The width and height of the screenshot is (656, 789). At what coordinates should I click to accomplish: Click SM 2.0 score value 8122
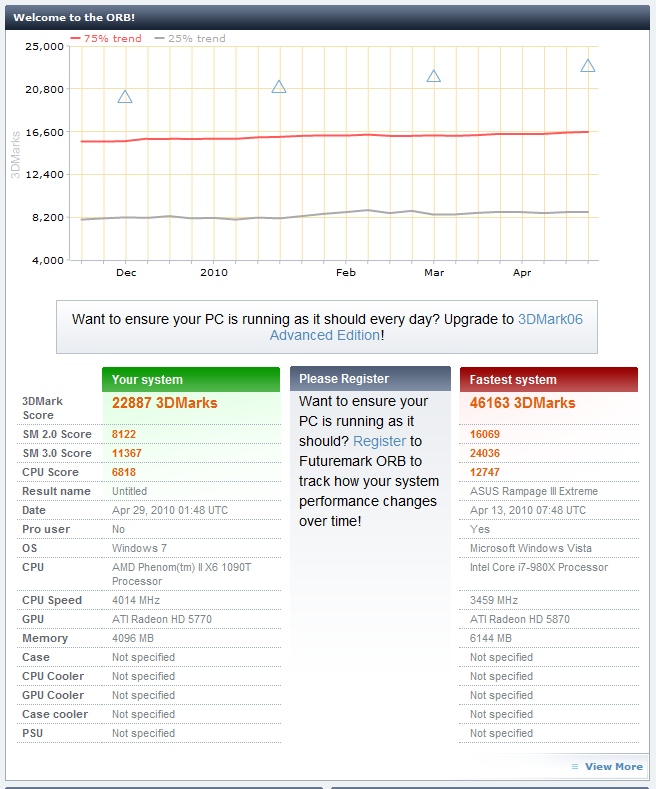click(x=124, y=434)
